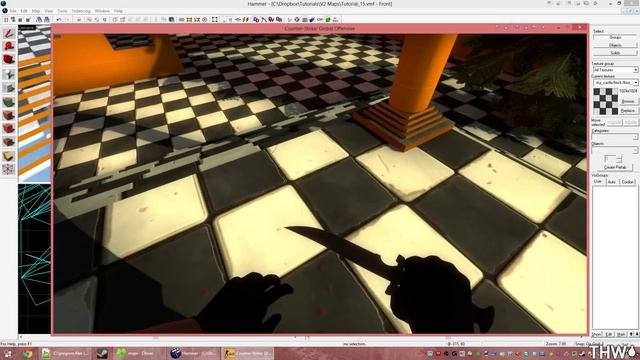Open the Window menu
640x360 pixels.
pos(102,11)
